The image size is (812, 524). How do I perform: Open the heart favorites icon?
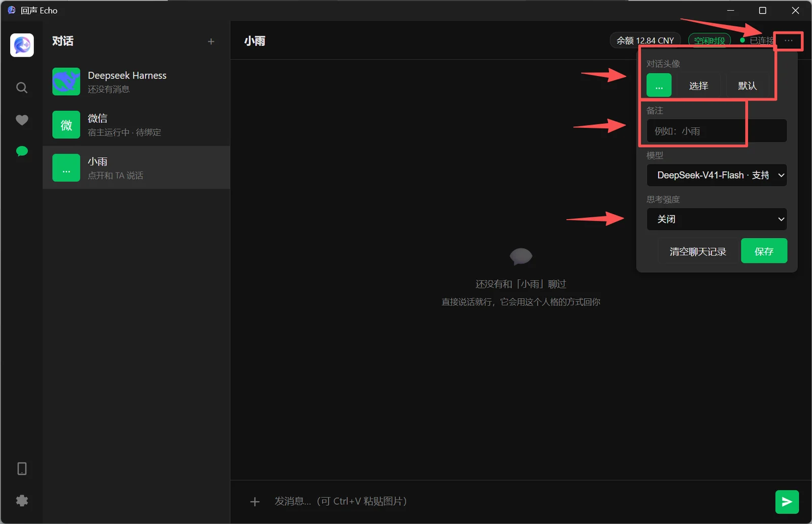(x=22, y=120)
